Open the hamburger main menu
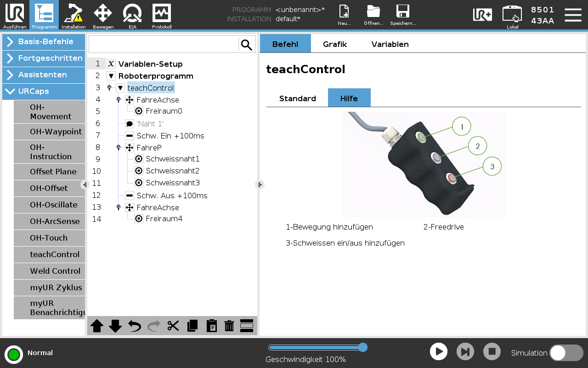 point(573,15)
